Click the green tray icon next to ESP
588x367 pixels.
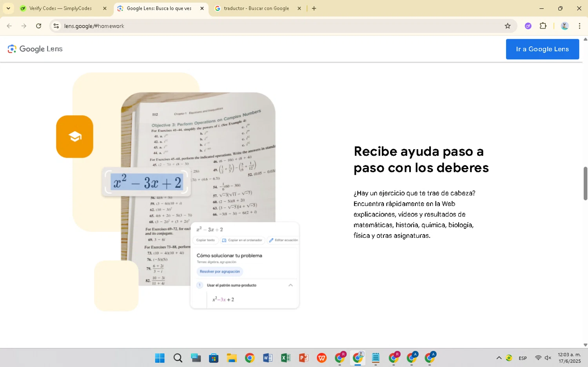coord(509,358)
